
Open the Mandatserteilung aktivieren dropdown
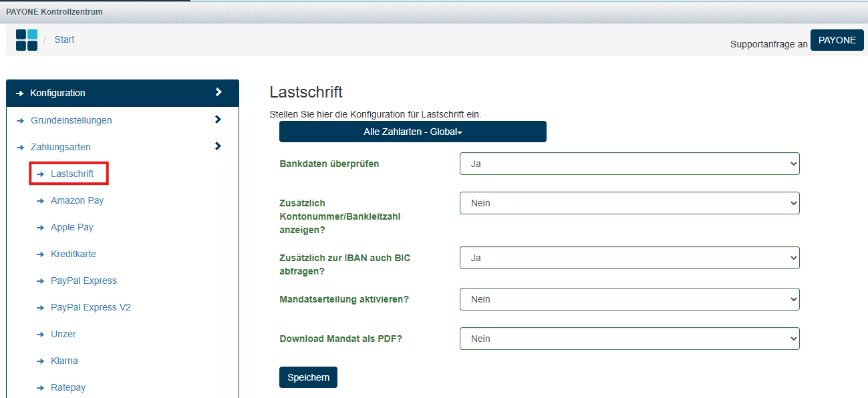[629, 299]
